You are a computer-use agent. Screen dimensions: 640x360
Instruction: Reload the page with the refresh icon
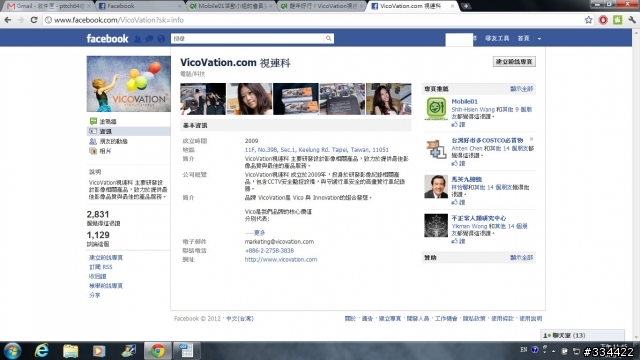coord(34,20)
